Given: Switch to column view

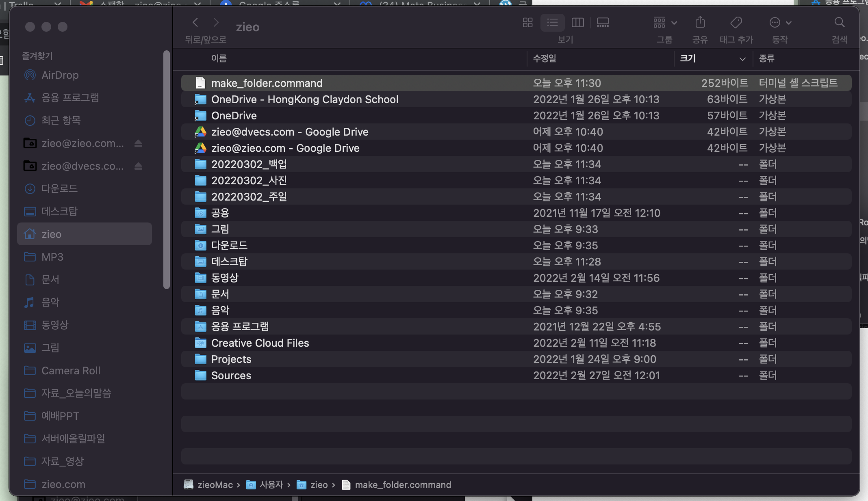Looking at the screenshot, I should click(577, 23).
